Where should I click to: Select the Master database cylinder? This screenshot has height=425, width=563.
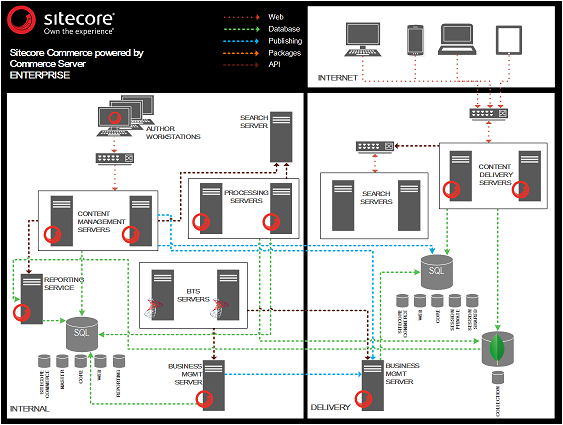click(x=62, y=361)
